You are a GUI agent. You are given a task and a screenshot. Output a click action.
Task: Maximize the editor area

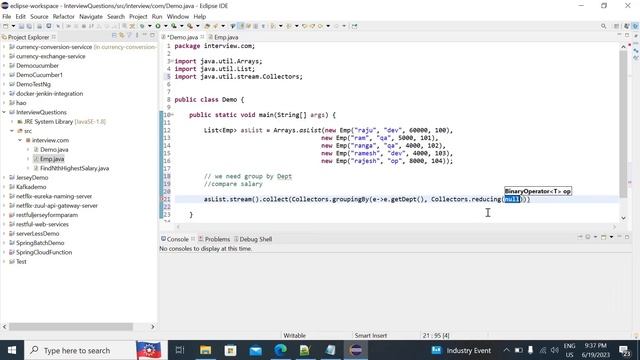click(627, 36)
